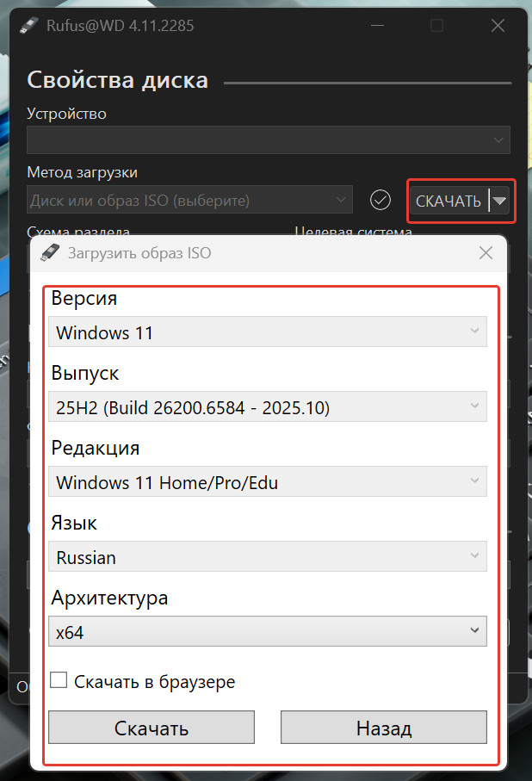Open the Версия dropdown showing Windows 11
This screenshot has width=532, height=781.
[x=268, y=332]
